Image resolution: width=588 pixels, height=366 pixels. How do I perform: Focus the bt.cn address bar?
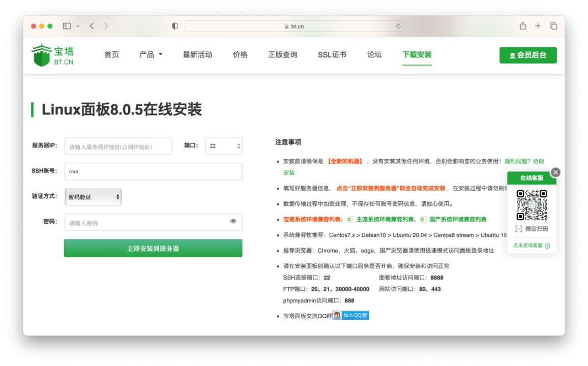pyautogui.click(x=293, y=26)
